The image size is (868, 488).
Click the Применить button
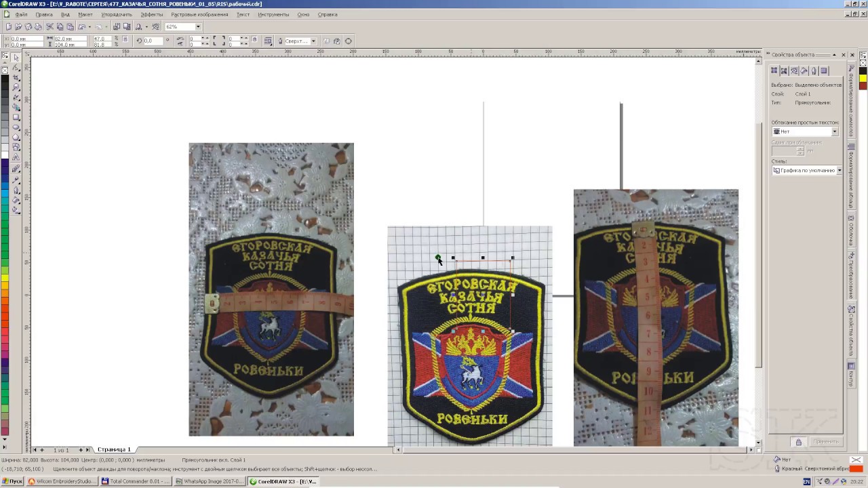point(826,442)
